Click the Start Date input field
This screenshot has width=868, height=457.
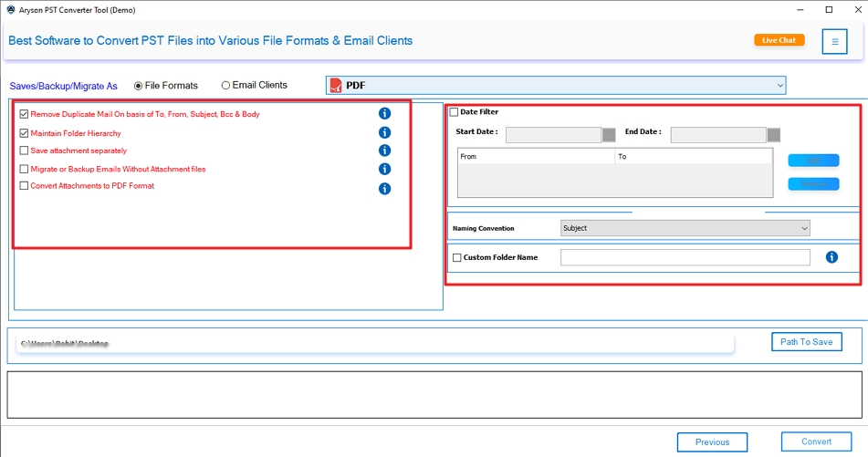[x=554, y=135]
